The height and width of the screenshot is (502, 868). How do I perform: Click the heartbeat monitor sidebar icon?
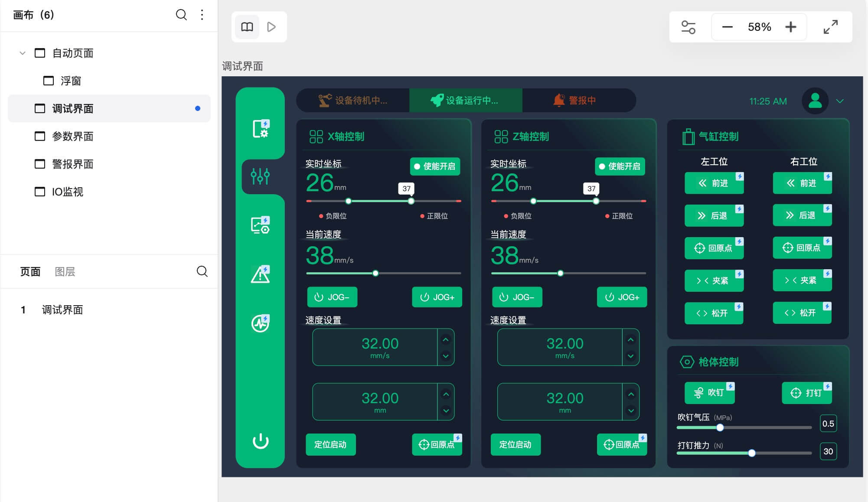tap(260, 323)
